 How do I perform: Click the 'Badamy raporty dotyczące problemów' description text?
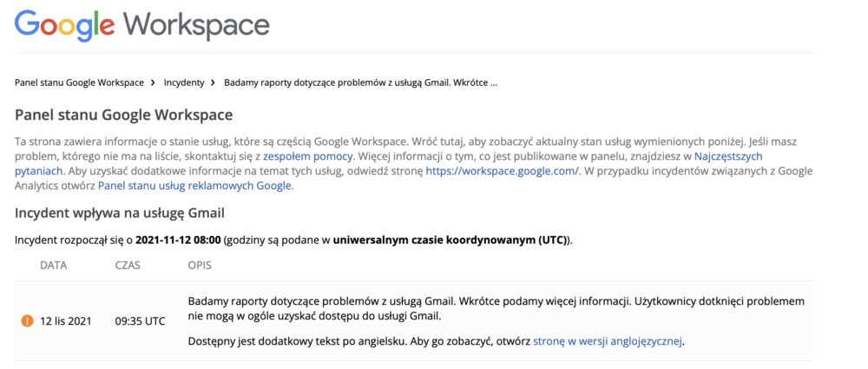coord(496,309)
